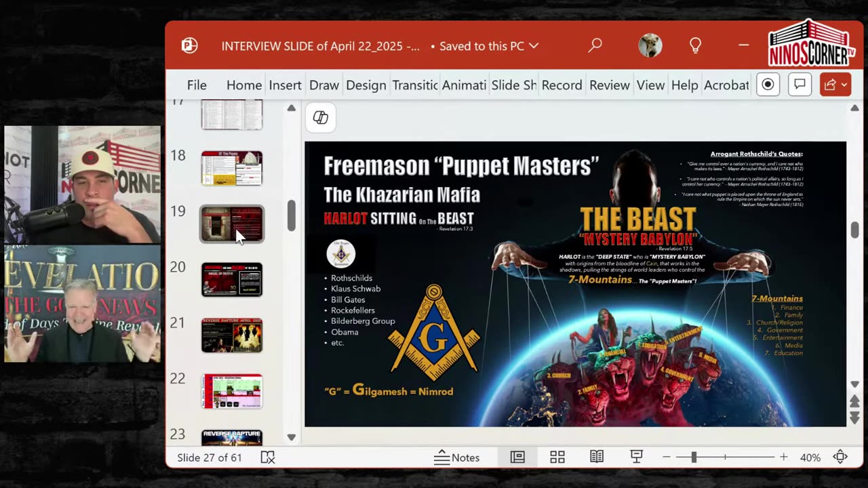
Task: Click the 40% zoom level
Action: click(810, 457)
